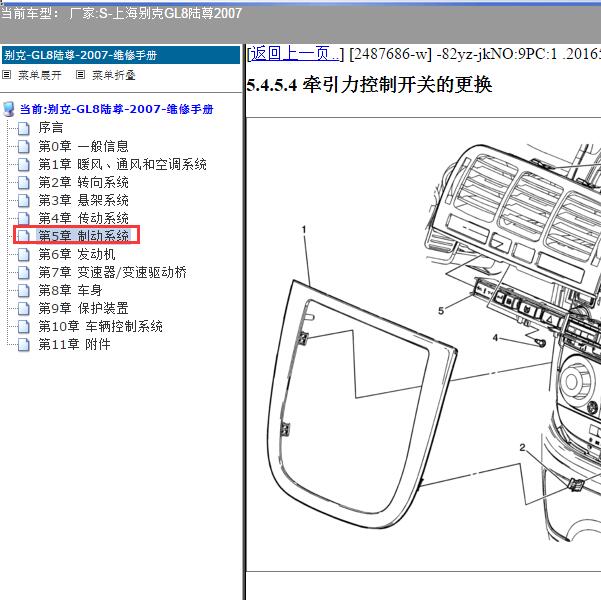Click page icon next to 第8章
601x600 pixels.
point(24,291)
